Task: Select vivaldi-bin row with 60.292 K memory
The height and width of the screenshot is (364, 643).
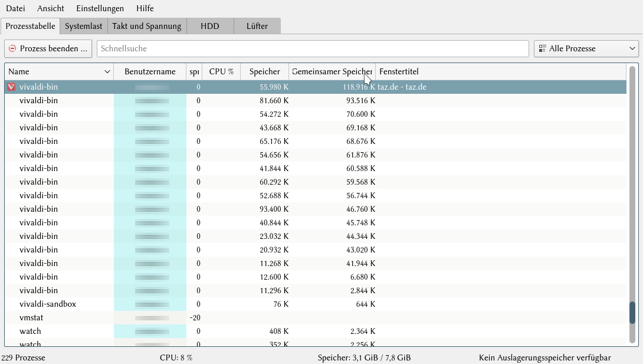Action: [x=316, y=182]
